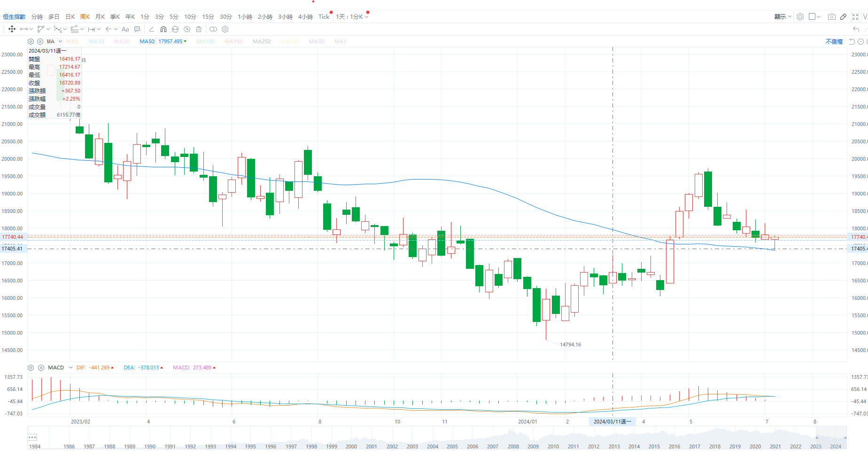Screen dimensions: 868x454
Task: Take chart screenshot with camera icon
Action: coord(832,16)
